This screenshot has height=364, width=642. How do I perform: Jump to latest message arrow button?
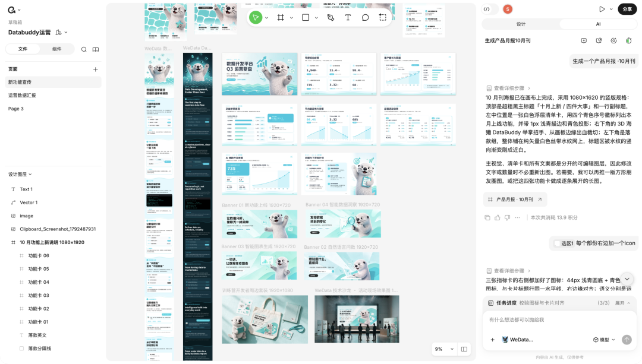(x=627, y=279)
